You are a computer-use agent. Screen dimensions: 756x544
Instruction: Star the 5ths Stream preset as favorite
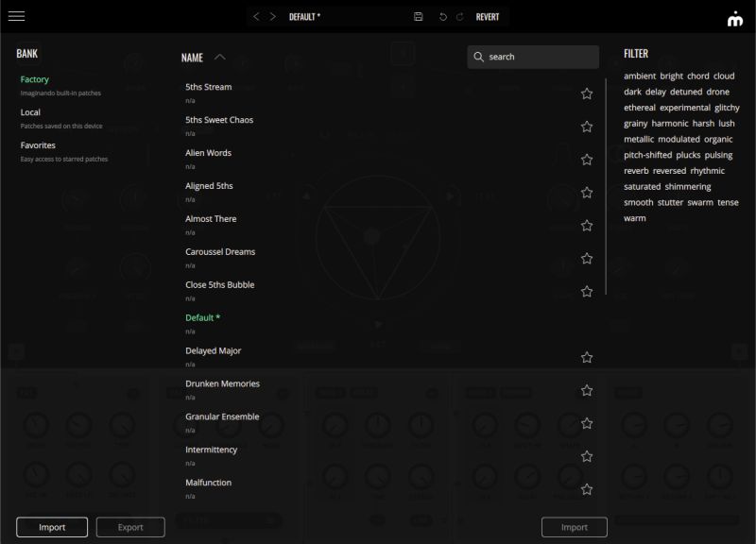pos(586,93)
